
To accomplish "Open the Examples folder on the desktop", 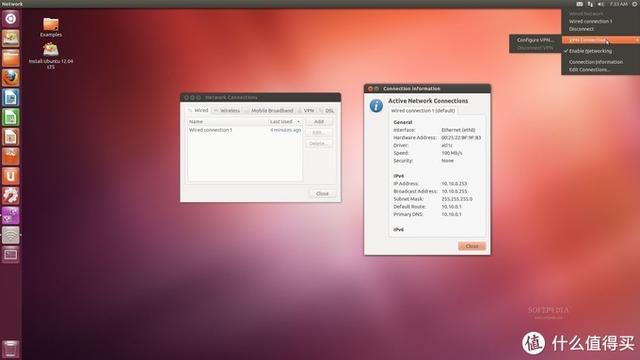I will [x=51, y=27].
